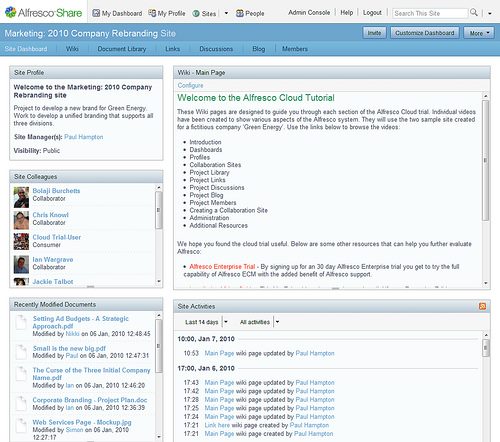This screenshot has width=500, height=442.
Task: Click the search magnifier icon
Action: pyautogui.click(x=474, y=13)
